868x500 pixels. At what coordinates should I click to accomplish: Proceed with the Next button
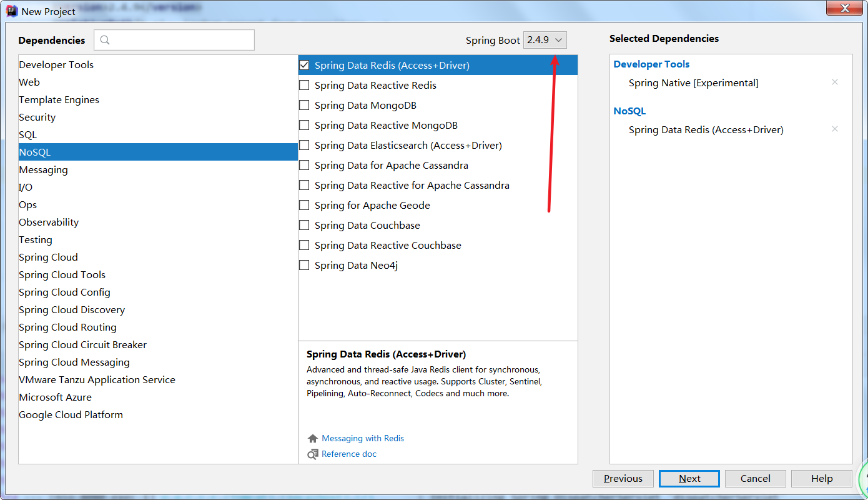689,479
